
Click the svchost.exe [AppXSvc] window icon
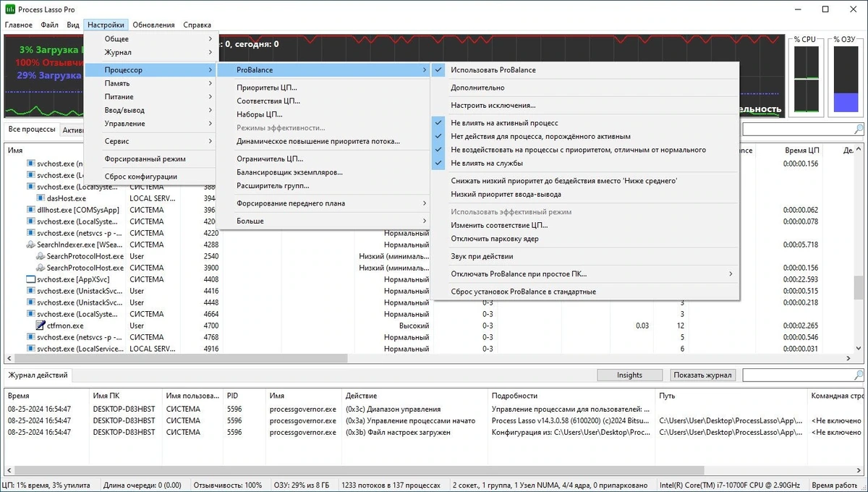click(x=31, y=279)
